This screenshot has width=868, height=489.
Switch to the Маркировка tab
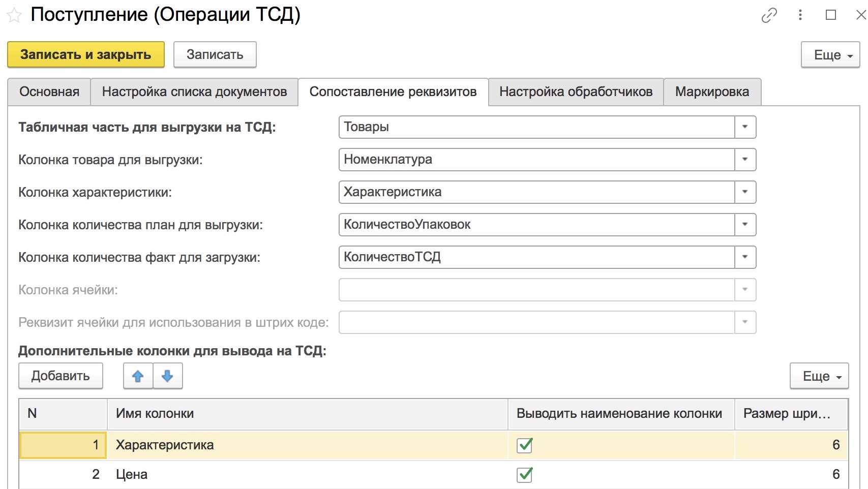712,92
